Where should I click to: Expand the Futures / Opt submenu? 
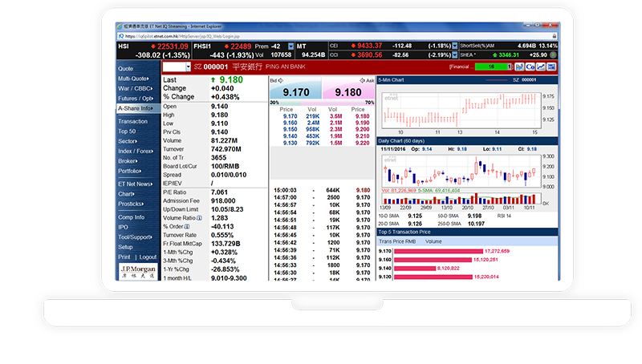point(136,99)
